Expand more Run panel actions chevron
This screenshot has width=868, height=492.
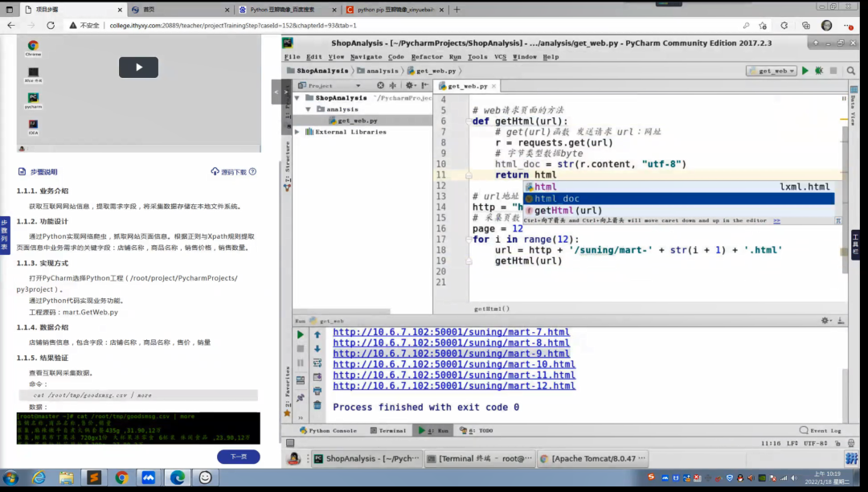click(x=300, y=418)
